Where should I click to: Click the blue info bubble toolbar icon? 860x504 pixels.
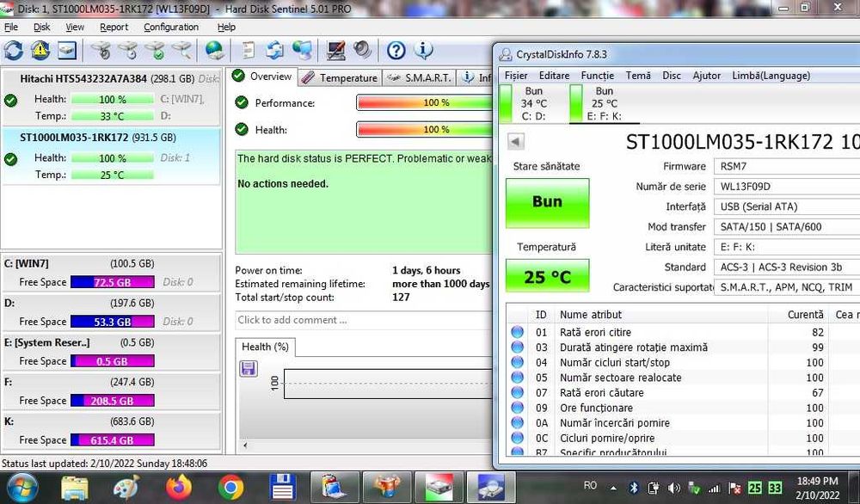423,51
